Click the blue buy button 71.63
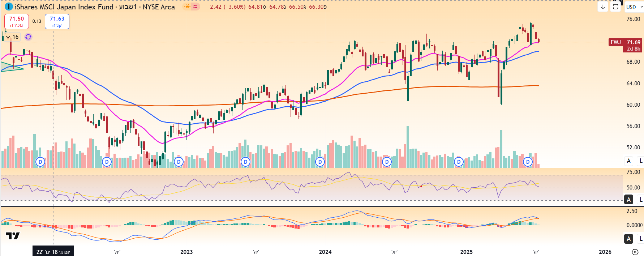This screenshot has width=644, height=256. [57, 22]
